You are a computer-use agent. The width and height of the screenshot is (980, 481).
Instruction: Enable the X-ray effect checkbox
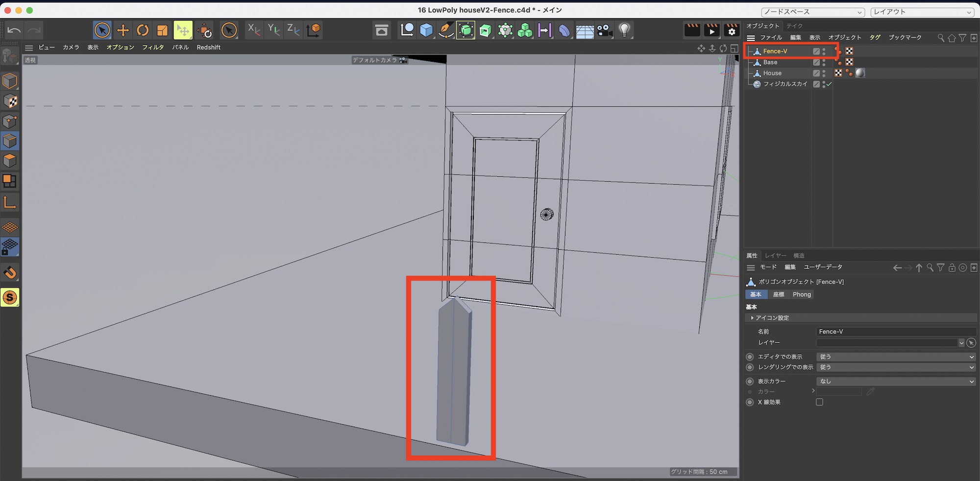[819, 402]
